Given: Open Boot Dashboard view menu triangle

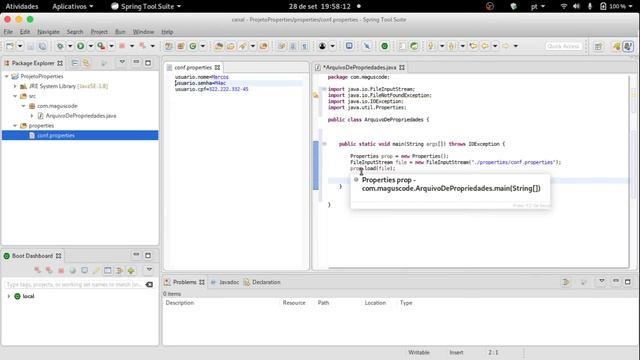Looking at the screenshot, I should click(149, 270).
